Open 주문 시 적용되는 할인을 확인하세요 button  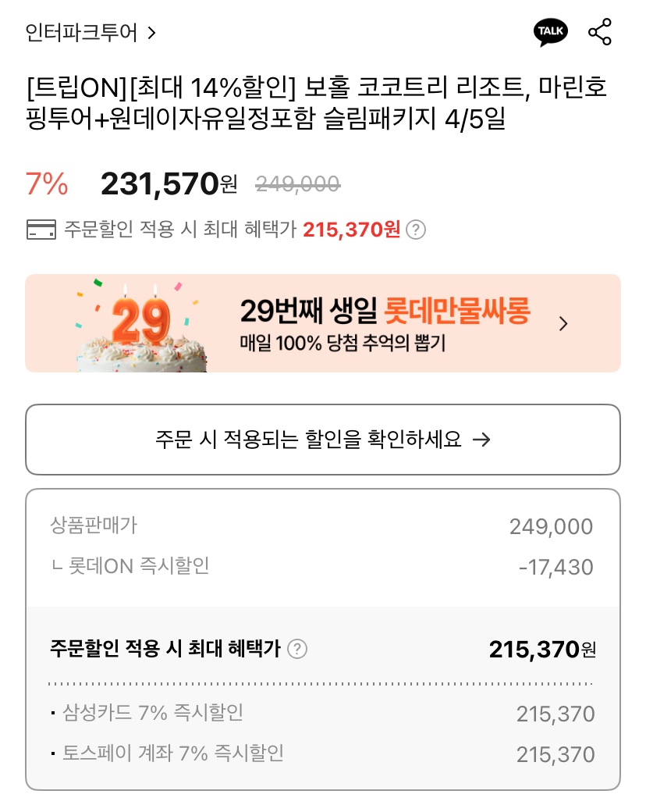pyautogui.click(x=323, y=440)
